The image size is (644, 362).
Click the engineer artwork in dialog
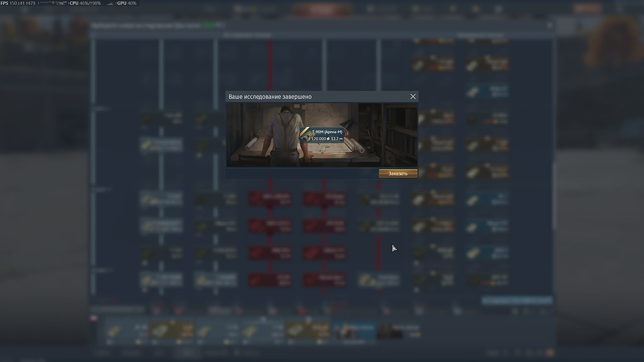(x=321, y=135)
